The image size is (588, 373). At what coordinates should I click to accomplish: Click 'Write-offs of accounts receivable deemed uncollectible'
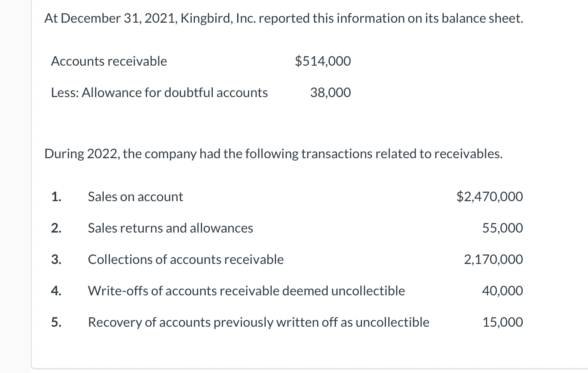coord(246,291)
